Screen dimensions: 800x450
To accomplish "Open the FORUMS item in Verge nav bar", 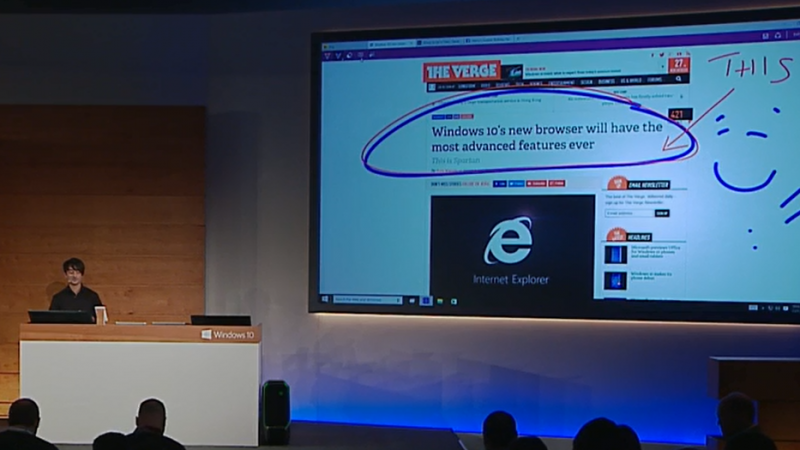I will point(655,80).
